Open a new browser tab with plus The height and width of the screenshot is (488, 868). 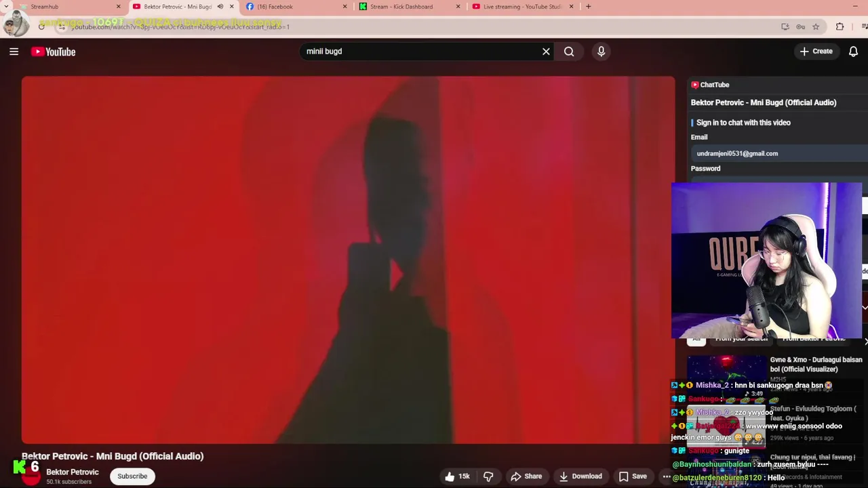tap(588, 7)
